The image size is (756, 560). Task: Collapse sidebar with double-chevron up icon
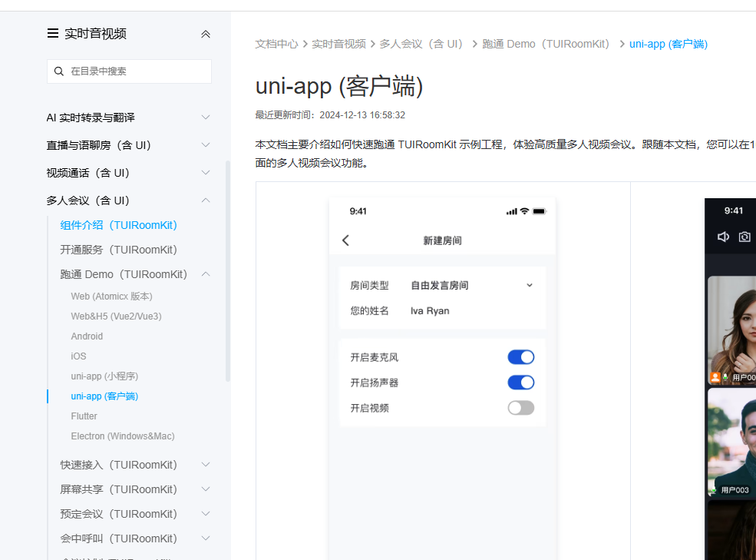point(205,34)
